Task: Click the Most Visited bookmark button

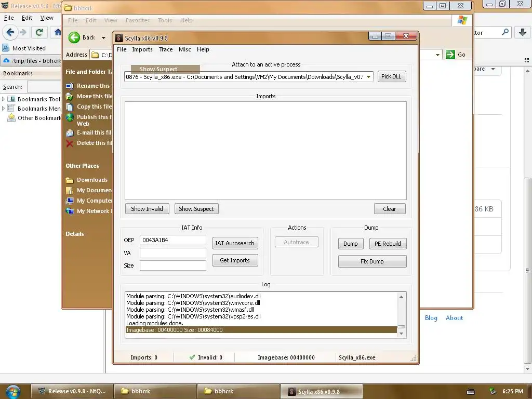Action: click(24, 48)
